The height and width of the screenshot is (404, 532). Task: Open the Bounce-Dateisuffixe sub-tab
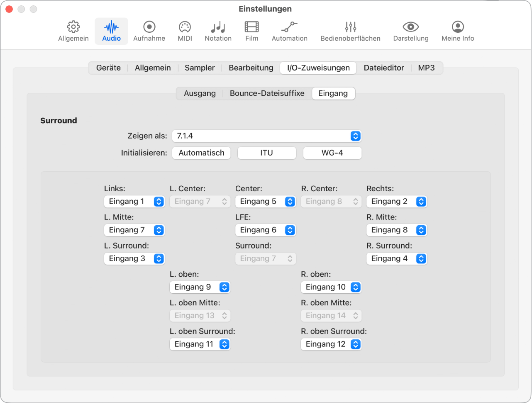pyautogui.click(x=267, y=93)
